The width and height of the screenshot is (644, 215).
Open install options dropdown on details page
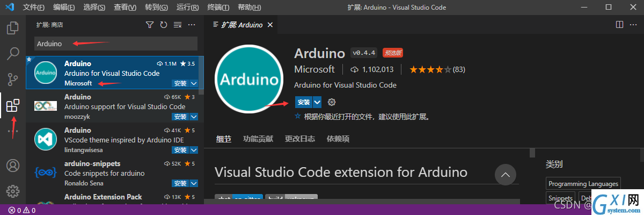[317, 102]
